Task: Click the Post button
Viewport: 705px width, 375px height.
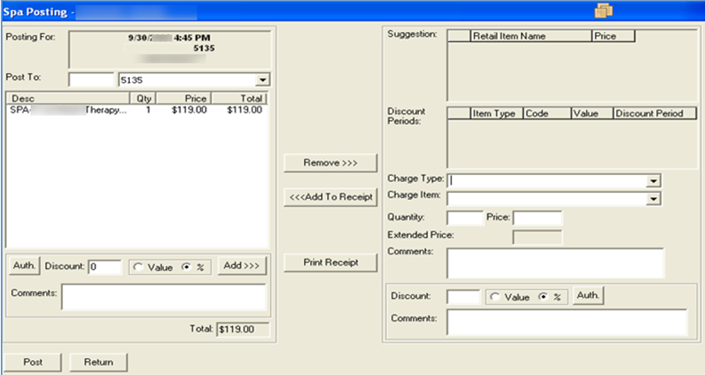Action: coord(33,362)
